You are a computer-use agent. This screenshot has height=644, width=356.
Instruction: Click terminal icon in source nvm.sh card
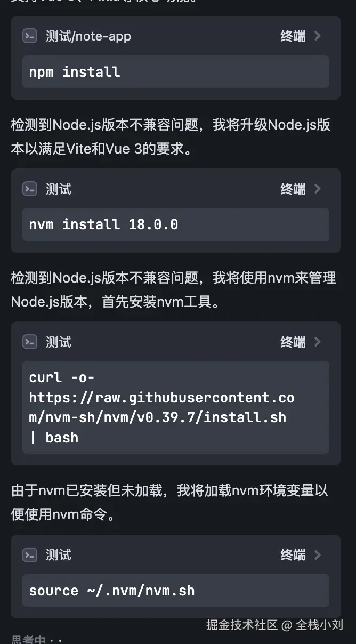click(30, 555)
